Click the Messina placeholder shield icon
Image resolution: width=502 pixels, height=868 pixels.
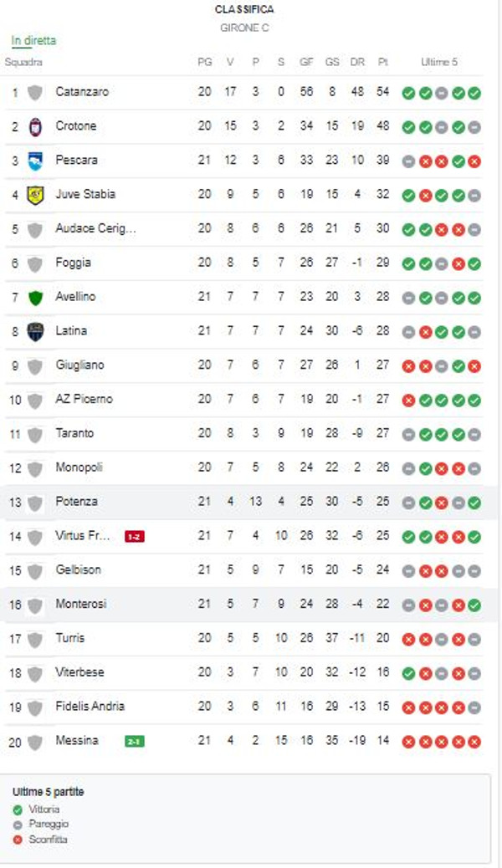tap(34, 741)
